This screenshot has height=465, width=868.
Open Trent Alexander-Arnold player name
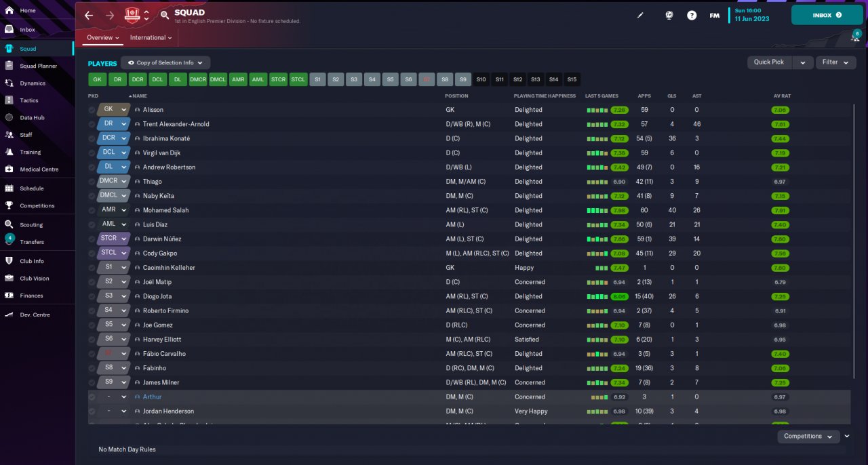(x=176, y=124)
